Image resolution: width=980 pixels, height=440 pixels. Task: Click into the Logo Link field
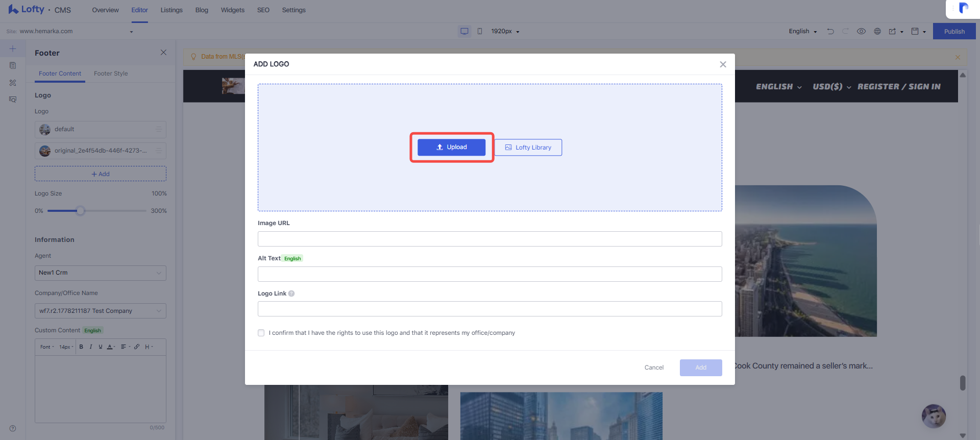tap(489, 309)
